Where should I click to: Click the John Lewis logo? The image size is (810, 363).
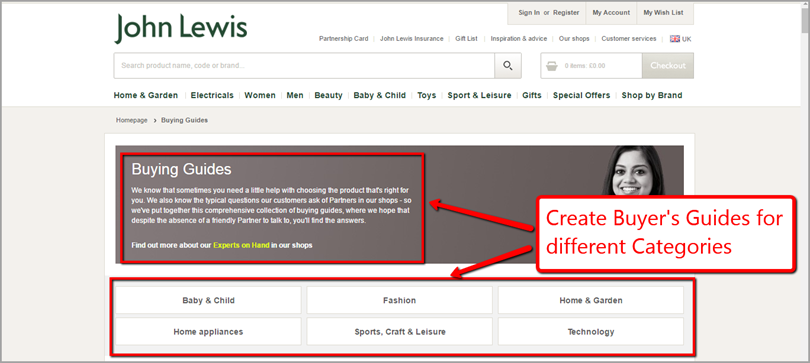[181, 29]
